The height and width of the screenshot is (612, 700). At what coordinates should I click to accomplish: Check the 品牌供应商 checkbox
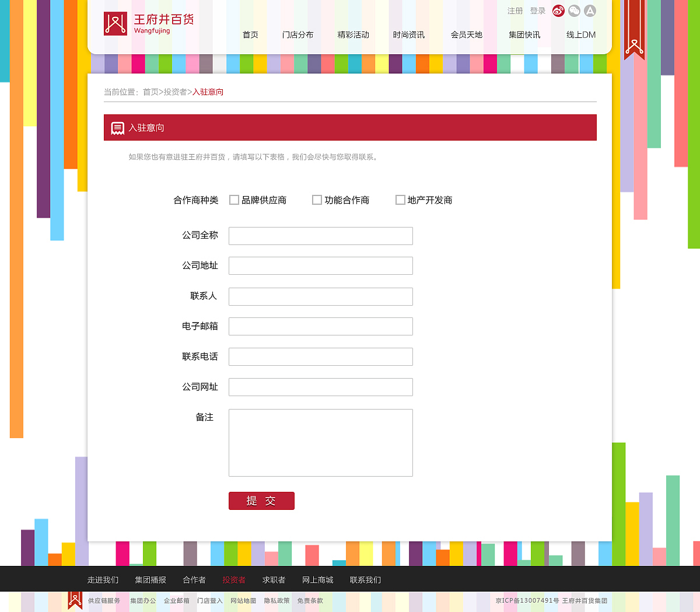tap(235, 200)
